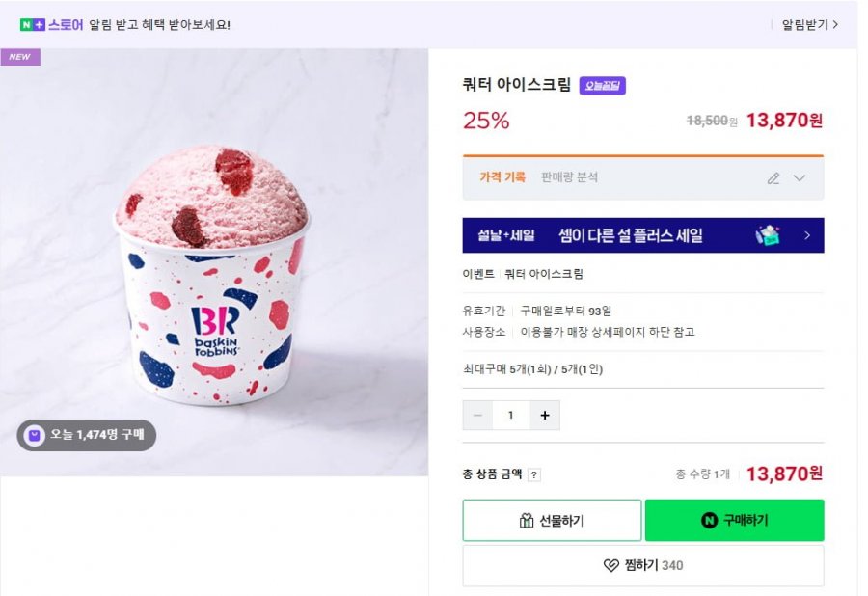Image resolution: width=868 pixels, height=596 pixels.
Task: Decrease quantity with the minus button
Action: coord(477,416)
